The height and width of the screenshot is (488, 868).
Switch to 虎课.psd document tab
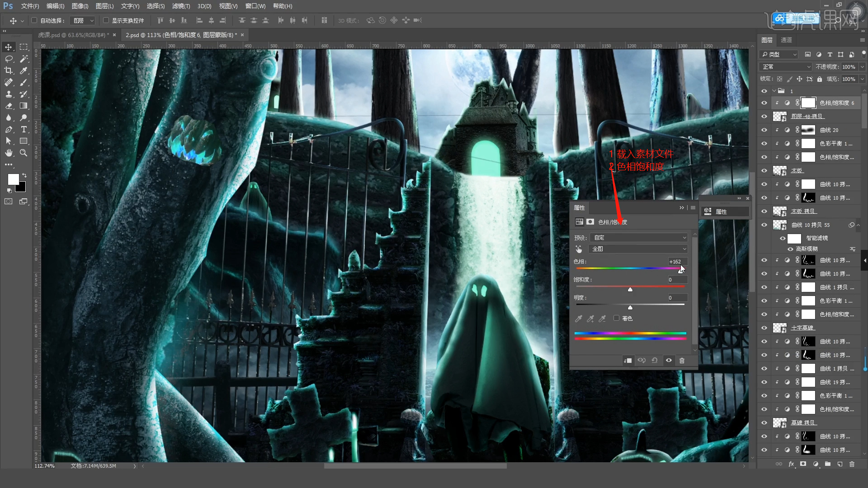(72, 35)
